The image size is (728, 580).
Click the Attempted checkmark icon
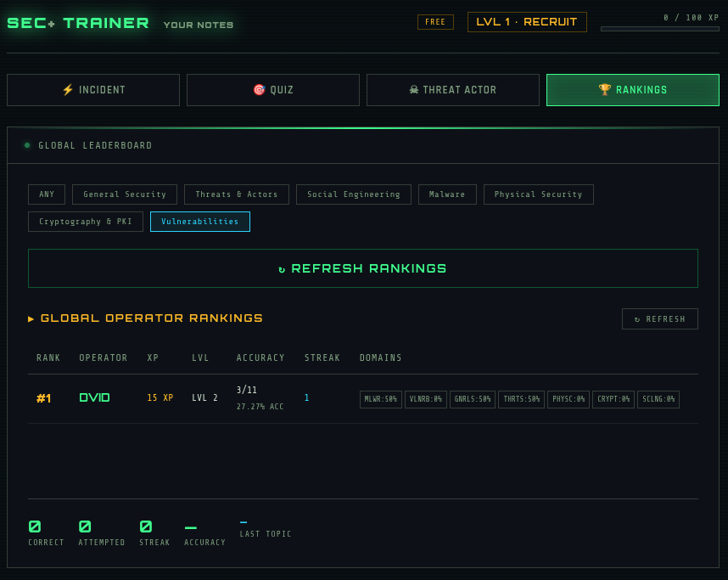point(85,525)
